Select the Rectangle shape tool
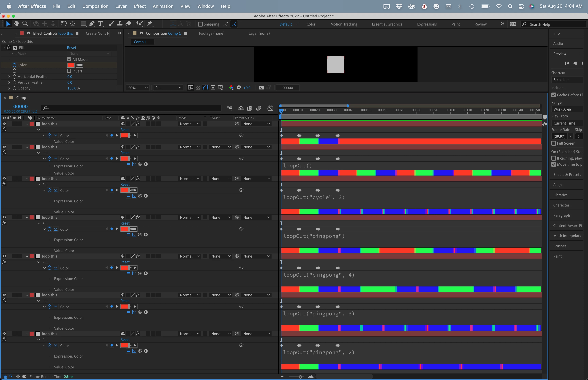The height and width of the screenshot is (380, 588). point(83,24)
